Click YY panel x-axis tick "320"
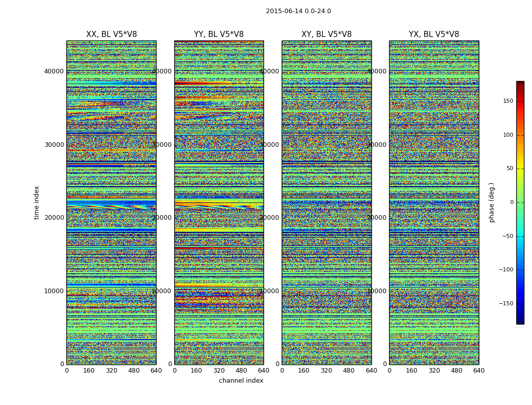532x405 pixels. pos(219,371)
